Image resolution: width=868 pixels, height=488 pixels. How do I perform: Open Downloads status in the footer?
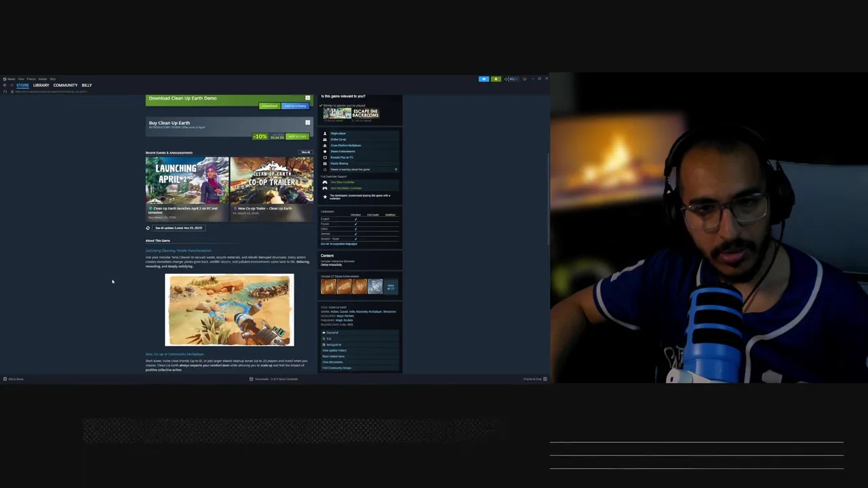pos(274,379)
